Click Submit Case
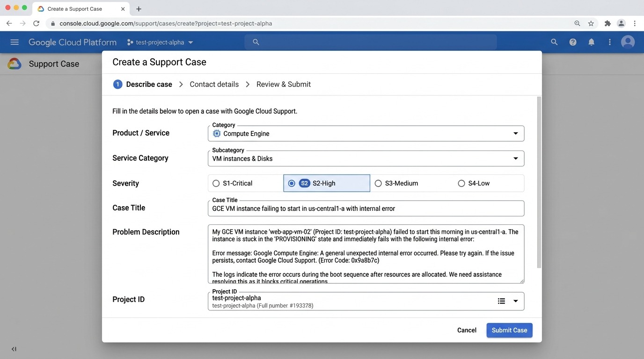 509,330
